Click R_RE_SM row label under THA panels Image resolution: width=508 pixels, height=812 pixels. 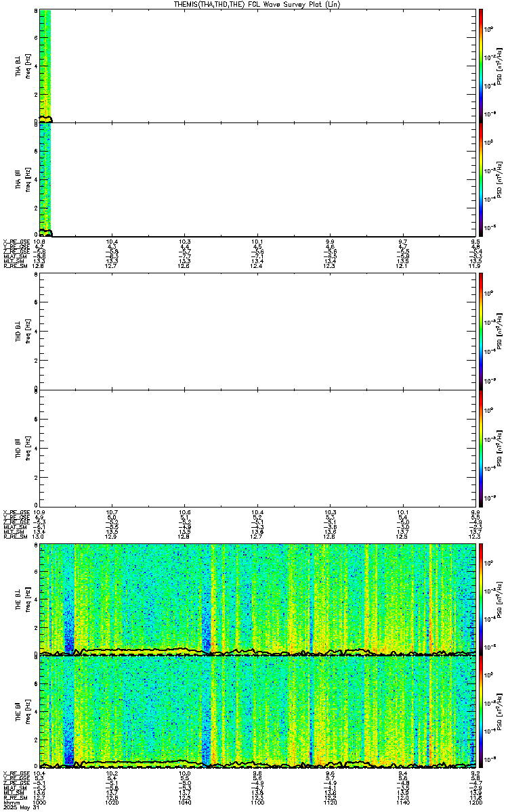click(x=15, y=267)
